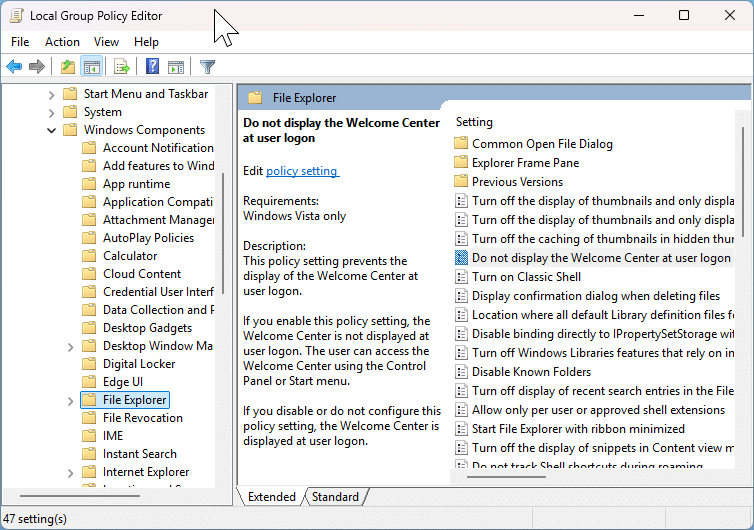The image size is (754, 530).
Task: Click the Filter funnel toolbar icon
Action: tap(207, 67)
